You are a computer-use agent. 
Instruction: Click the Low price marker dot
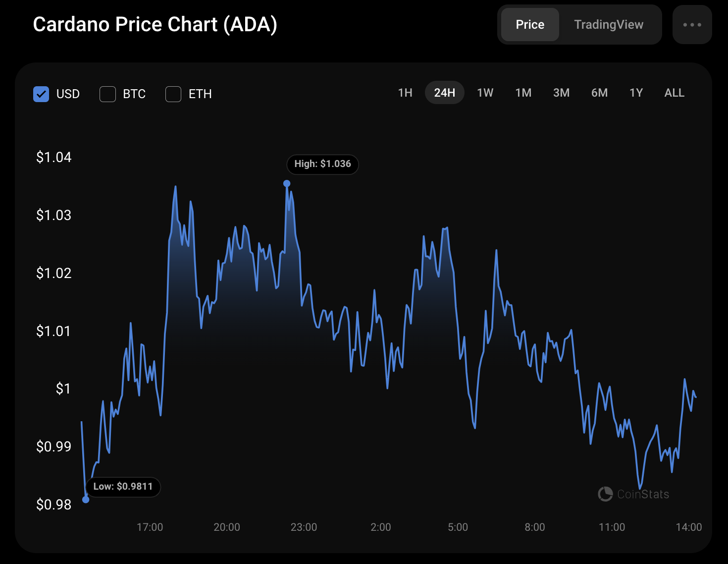point(86,500)
